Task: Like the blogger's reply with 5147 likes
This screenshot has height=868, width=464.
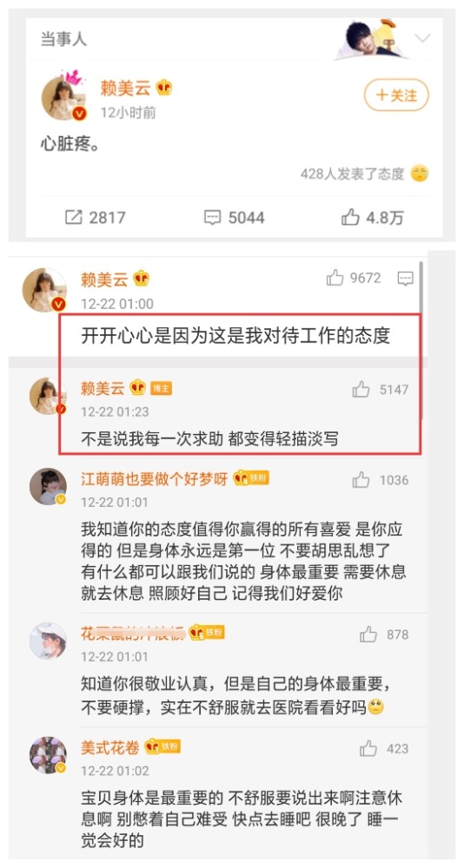Action: [361, 389]
